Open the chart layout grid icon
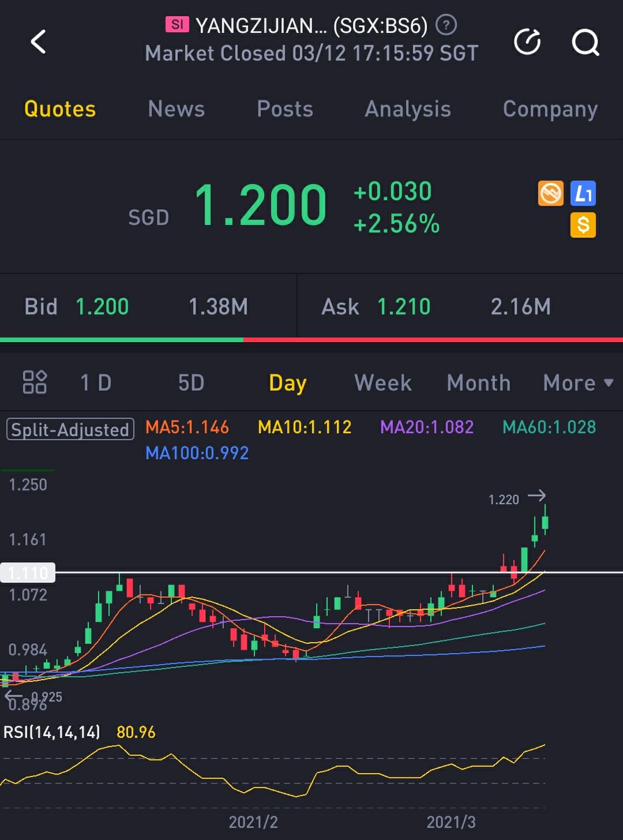Viewport: 623px width, 840px height. [35, 382]
